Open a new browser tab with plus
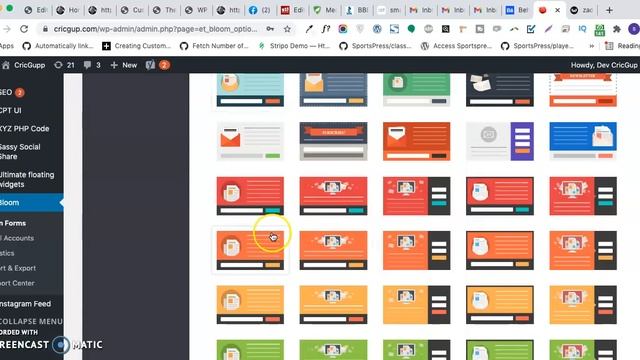 point(609,10)
